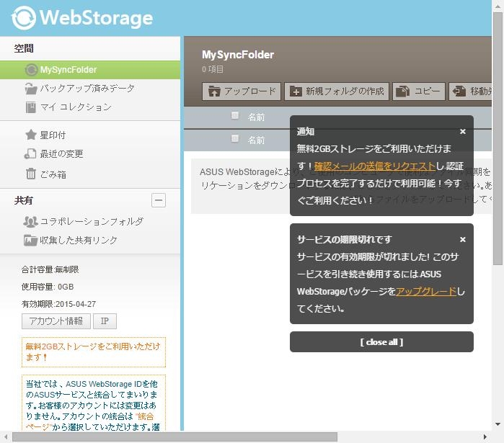The width and height of the screenshot is (504, 443).
Task: Click the scroll left arrow
Action: pyautogui.click(x=6, y=437)
